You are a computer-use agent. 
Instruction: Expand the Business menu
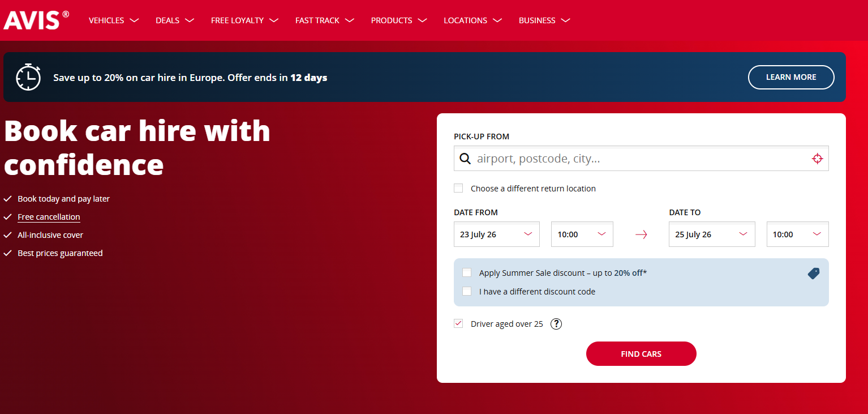544,20
